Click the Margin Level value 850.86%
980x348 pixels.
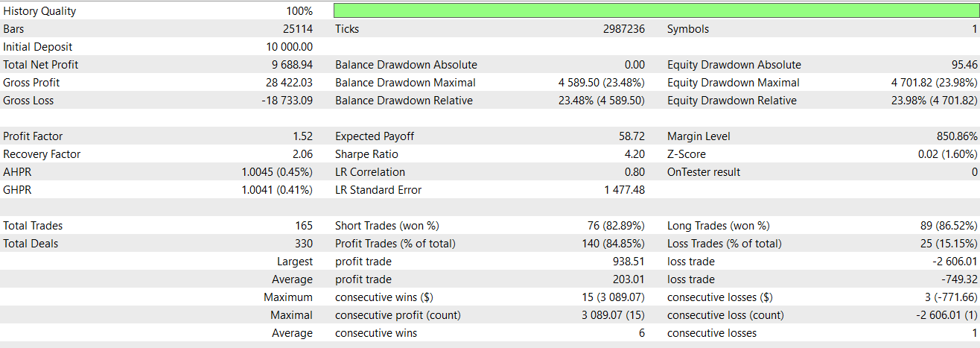(x=957, y=136)
